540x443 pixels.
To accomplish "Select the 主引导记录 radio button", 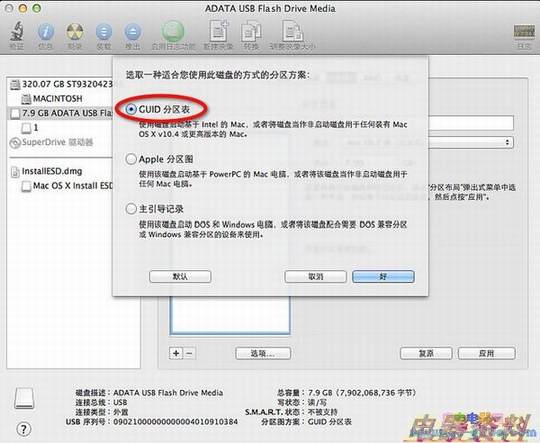I will click(x=131, y=209).
